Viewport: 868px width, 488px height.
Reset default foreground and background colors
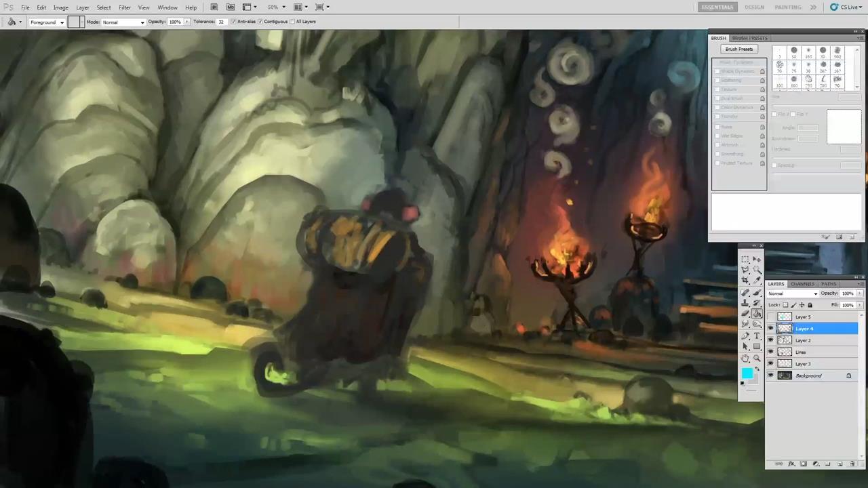742,383
